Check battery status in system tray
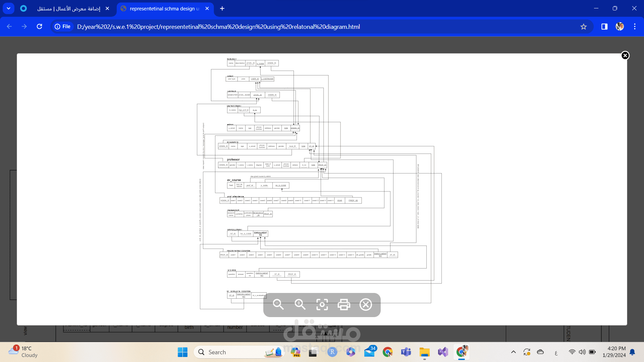 [x=592, y=352]
